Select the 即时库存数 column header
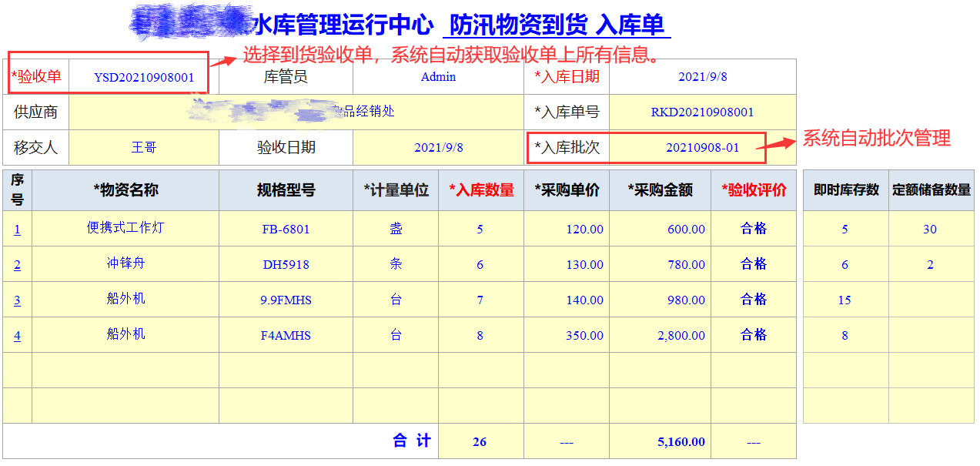Viewport: 980px width, 466px height. 845,191
